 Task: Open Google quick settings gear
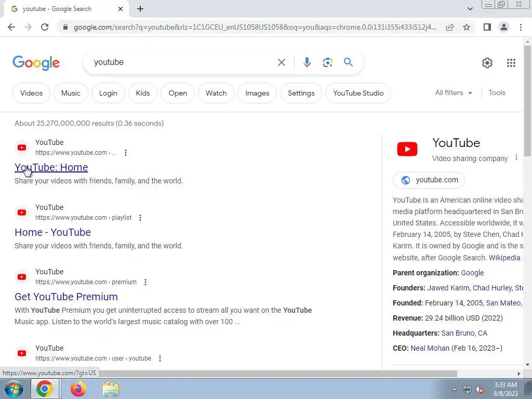tap(487, 63)
